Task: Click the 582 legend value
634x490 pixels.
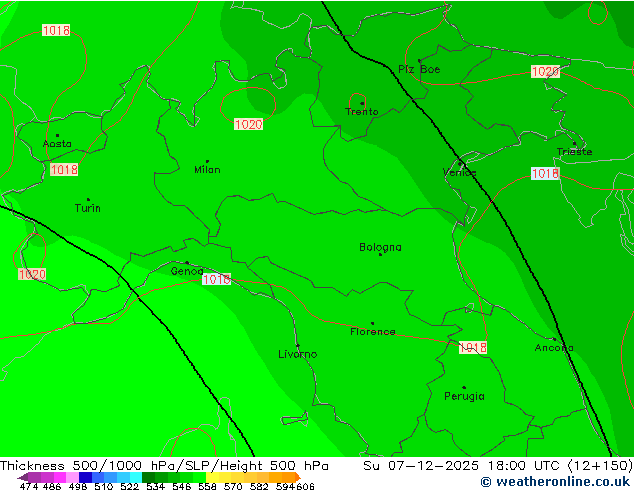Action: click(259, 486)
